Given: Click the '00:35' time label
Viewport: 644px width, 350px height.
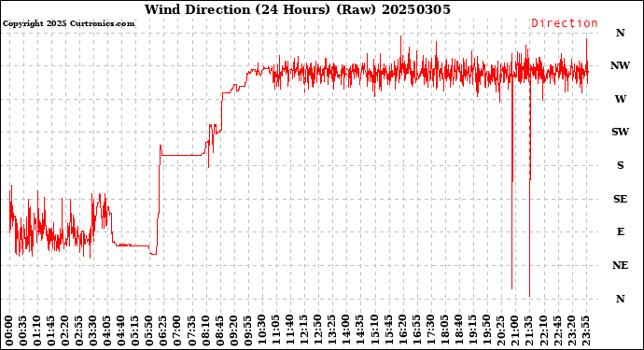Looking at the screenshot, I should pos(23,330).
